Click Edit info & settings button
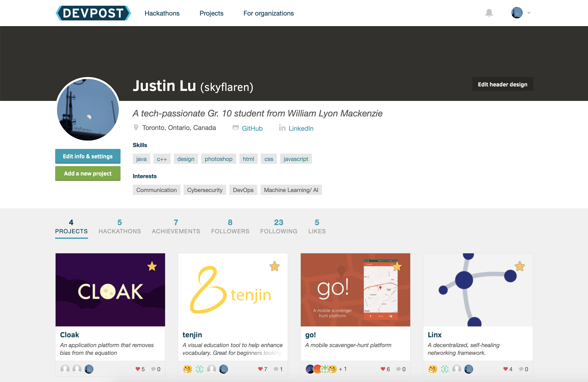The height and width of the screenshot is (382, 588). coord(88,156)
